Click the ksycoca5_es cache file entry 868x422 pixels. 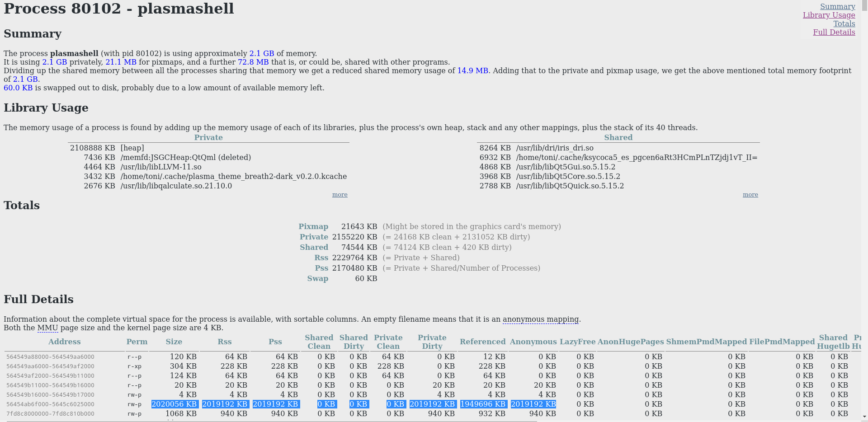click(637, 157)
